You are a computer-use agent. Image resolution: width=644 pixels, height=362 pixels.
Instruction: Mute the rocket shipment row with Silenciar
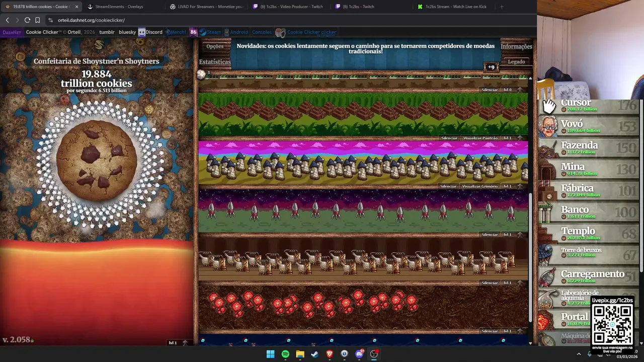pos(490,234)
